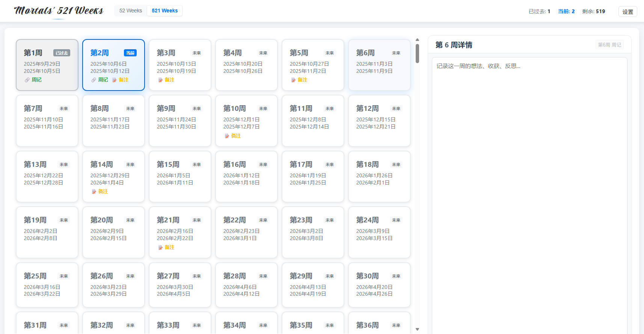This screenshot has height=334, width=644.
Task: Select the 第25周 week card
Action: pyautogui.click(x=47, y=285)
